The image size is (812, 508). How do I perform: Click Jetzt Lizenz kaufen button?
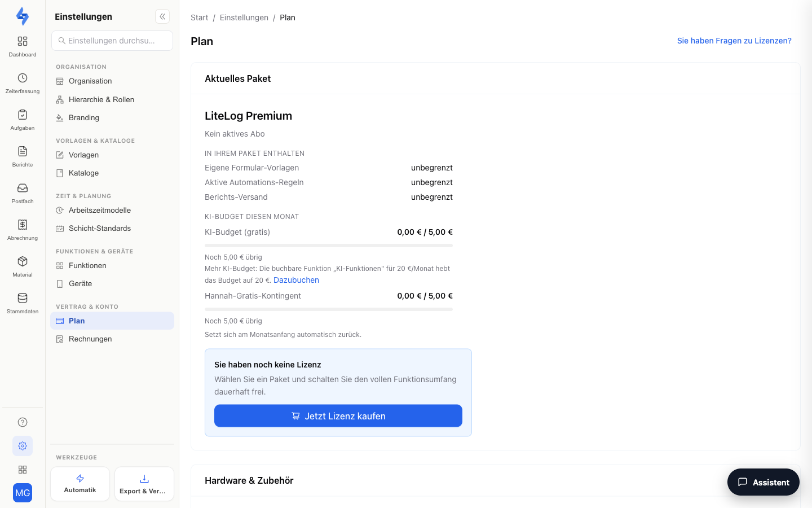(338, 416)
